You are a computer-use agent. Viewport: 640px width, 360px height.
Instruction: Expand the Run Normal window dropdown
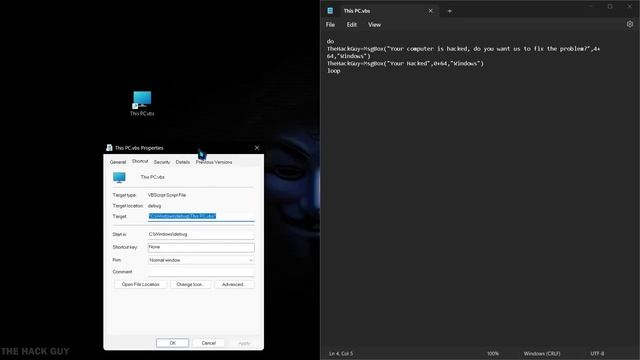[201, 260]
